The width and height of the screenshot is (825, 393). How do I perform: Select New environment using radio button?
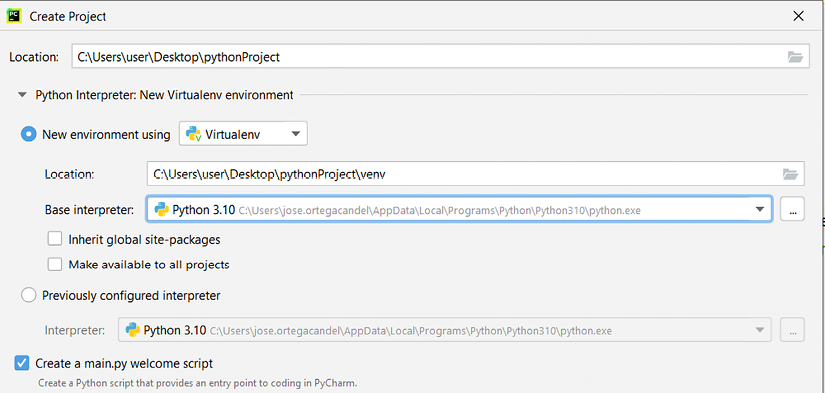tap(28, 135)
